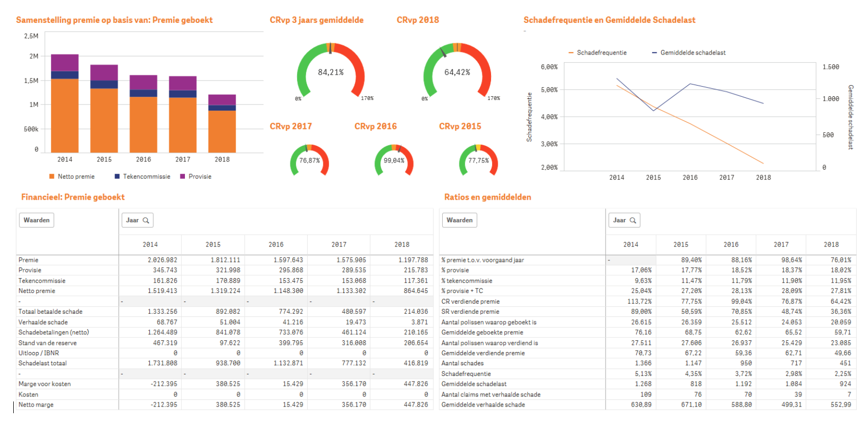The image size is (868, 430).
Task: Click the Gemiddelde schadelast blue legend marker
Action: coord(655,52)
